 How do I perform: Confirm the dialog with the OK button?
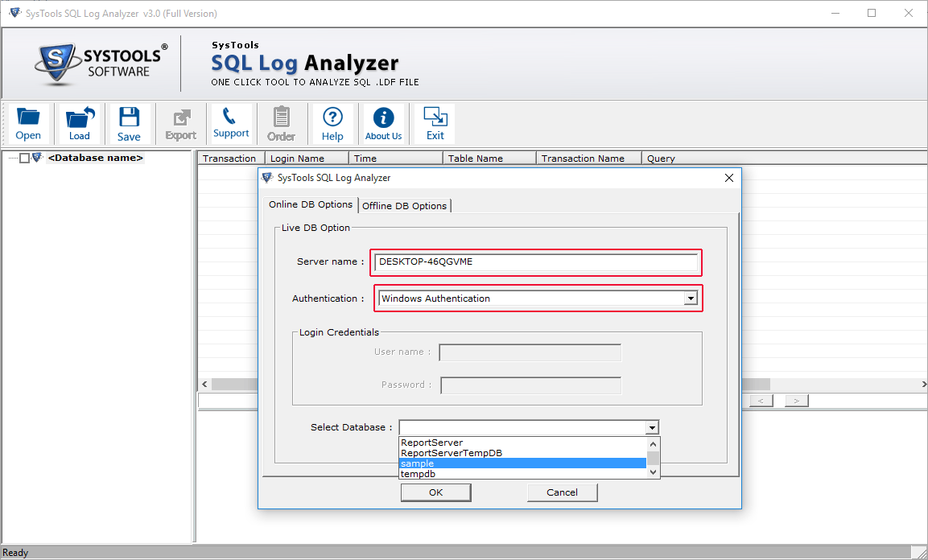tap(435, 492)
